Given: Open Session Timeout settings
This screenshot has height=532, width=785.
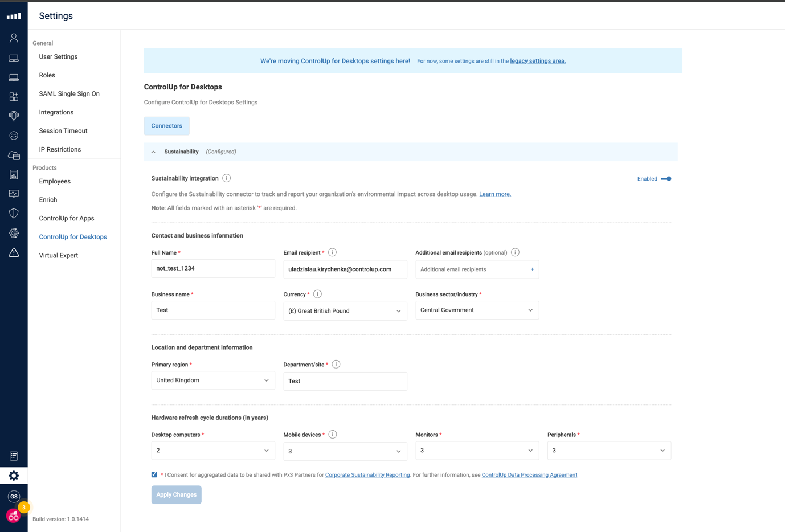Looking at the screenshot, I should (x=63, y=131).
